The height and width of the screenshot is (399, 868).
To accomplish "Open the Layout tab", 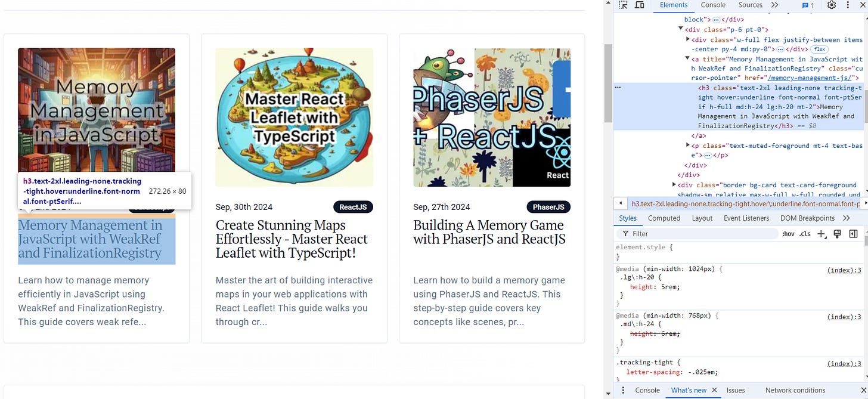I will [x=702, y=218].
